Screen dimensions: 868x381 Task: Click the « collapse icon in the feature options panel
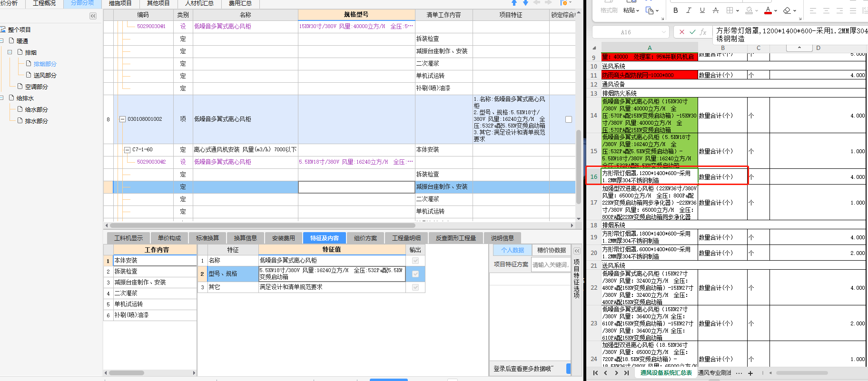pos(577,251)
